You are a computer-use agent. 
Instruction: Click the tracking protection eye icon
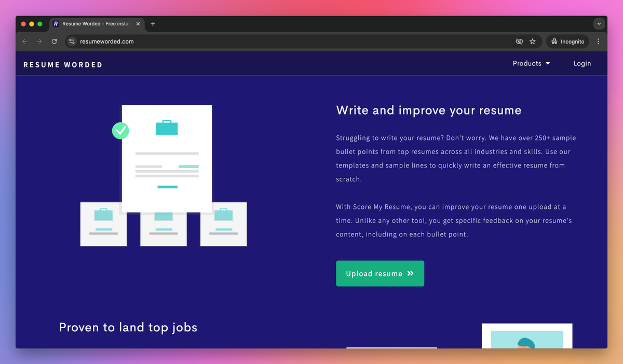point(519,41)
